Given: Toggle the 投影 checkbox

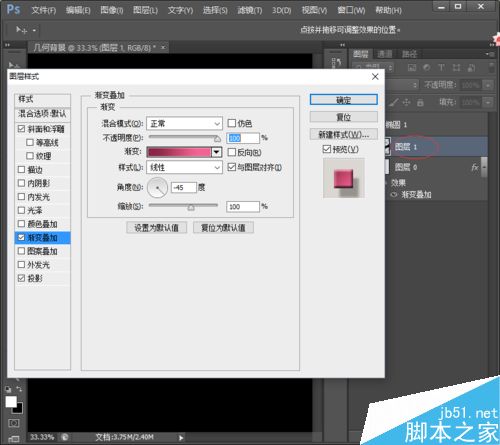Looking at the screenshot, I should 21,278.
